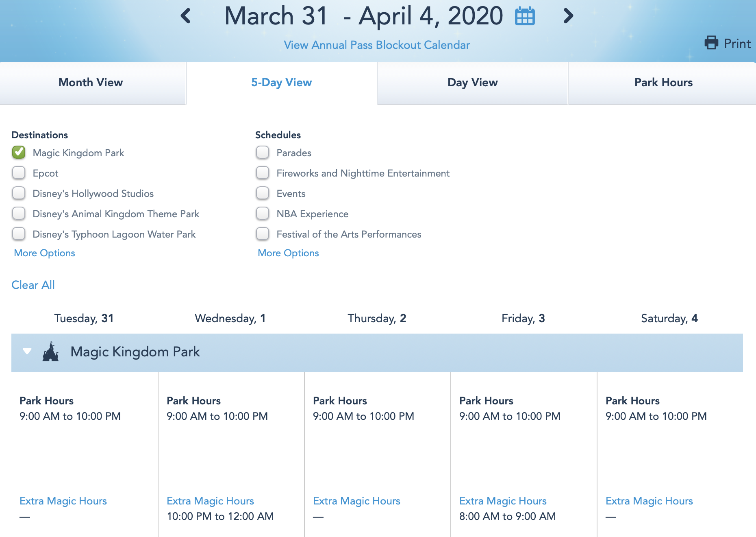Go to previous week with left arrow
Screen dimensions: 756x537
click(x=186, y=16)
